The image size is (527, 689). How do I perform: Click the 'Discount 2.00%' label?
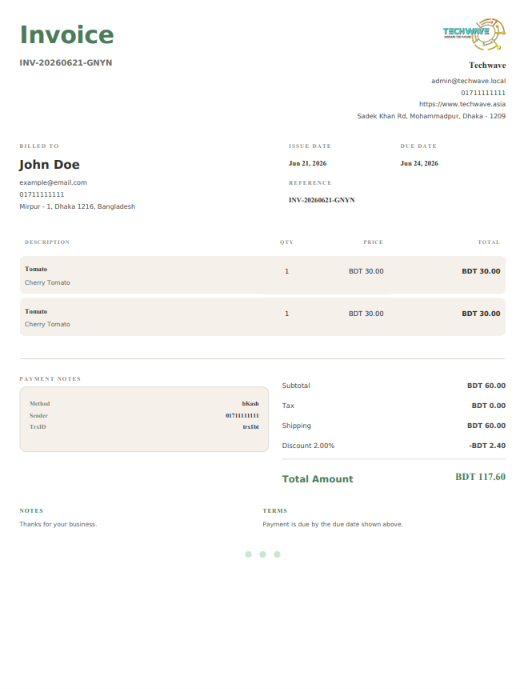308,446
